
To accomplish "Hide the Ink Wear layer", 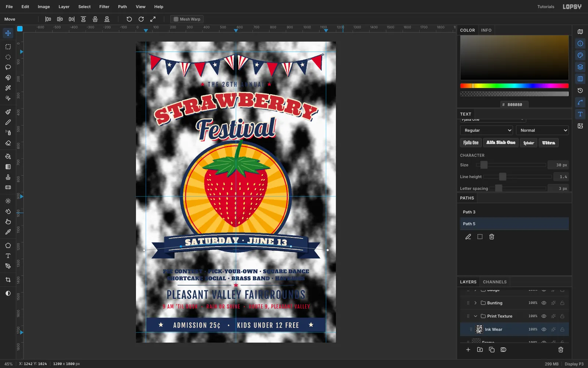I will (544, 329).
